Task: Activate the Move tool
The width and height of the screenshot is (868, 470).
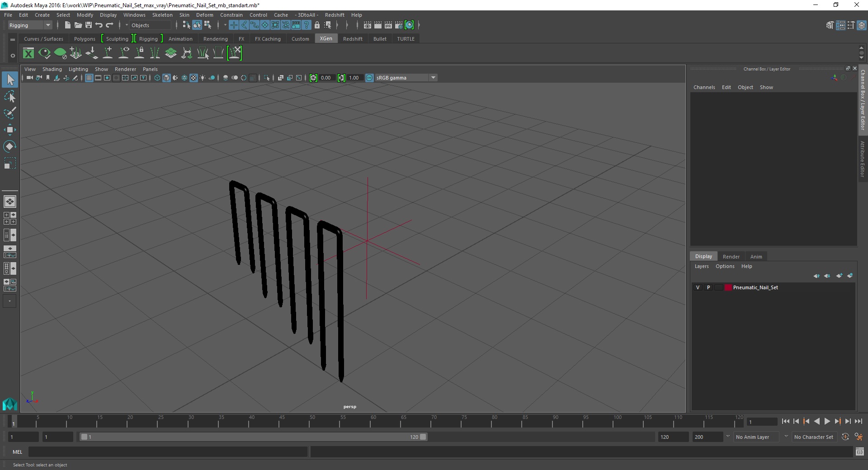Action: click(10, 130)
